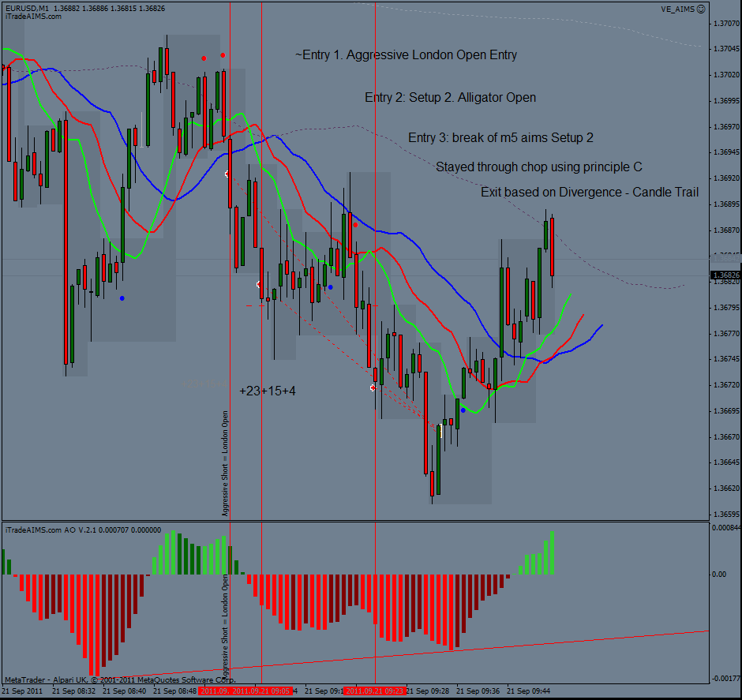The width and height of the screenshot is (742, 700).
Task: Click the 1.36620 price scale value
Action: tap(726, 489)
